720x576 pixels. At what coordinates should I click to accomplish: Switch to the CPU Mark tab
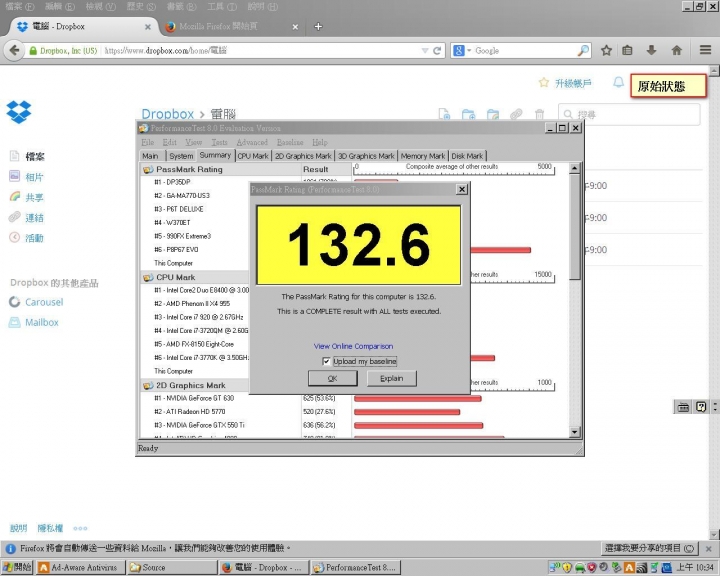[x=253, y=156]
